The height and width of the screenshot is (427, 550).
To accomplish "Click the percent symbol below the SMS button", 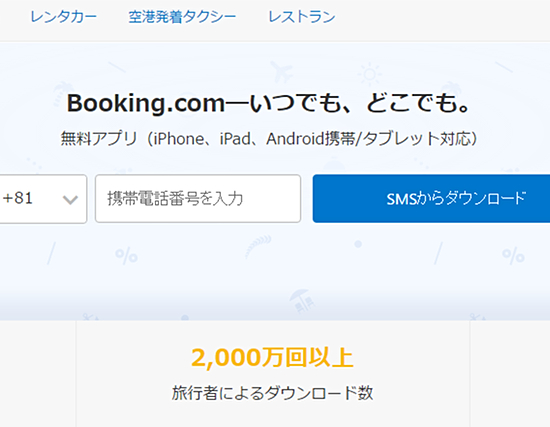I will click(513, 255).
